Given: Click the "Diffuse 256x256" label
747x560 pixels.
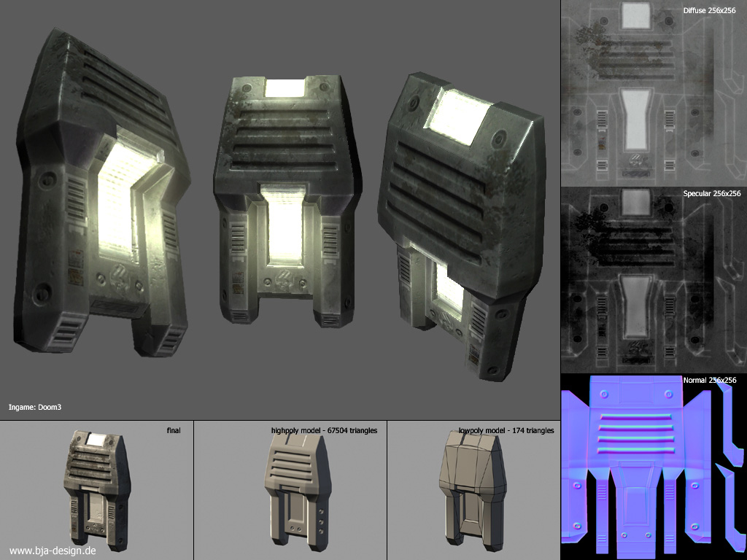Looking at the screenshot, I should (709, 10).
